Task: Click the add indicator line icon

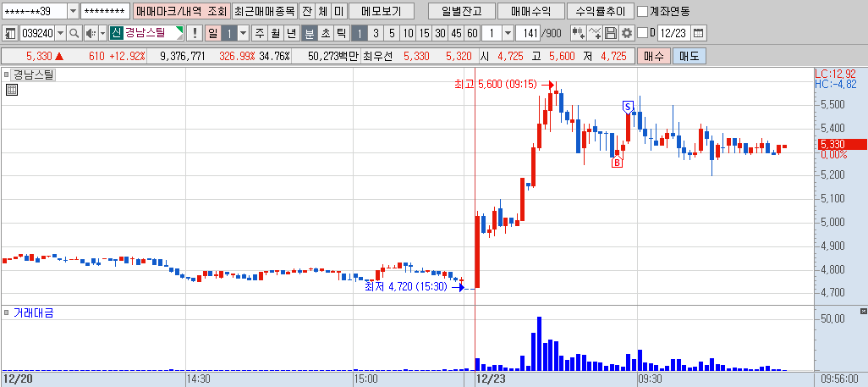Action: pos(595,33)
